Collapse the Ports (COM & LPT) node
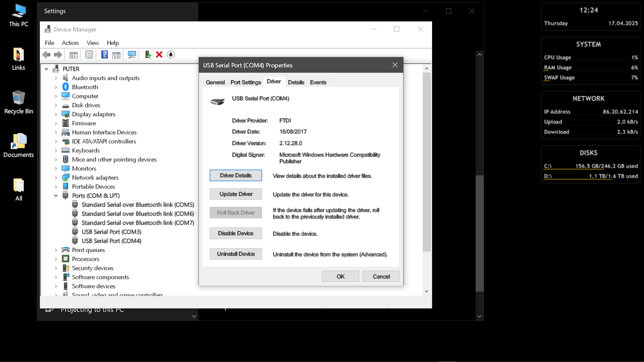Image resolution: width=644 pixels, height=362 pixels. [x=56, y=196]
